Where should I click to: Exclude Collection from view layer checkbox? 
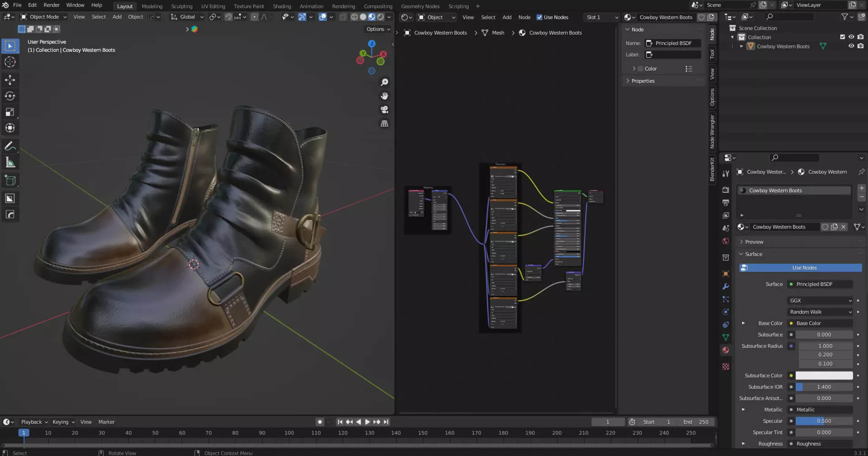843,37
